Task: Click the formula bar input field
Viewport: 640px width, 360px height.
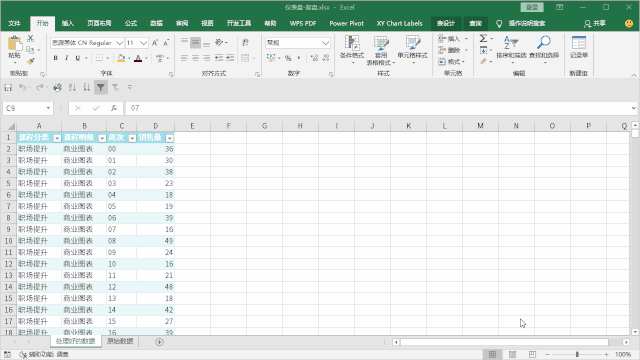Action: pyautogui.click(x=378, y=108)
